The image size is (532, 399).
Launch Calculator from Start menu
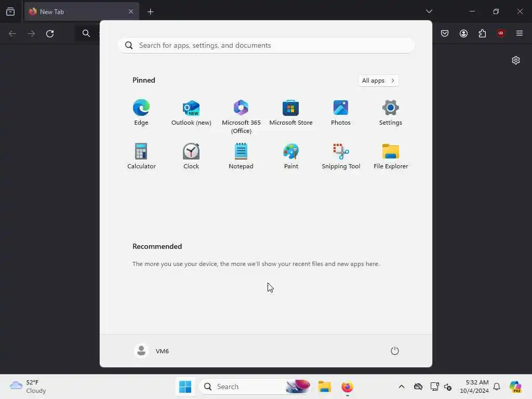point(141,156)
